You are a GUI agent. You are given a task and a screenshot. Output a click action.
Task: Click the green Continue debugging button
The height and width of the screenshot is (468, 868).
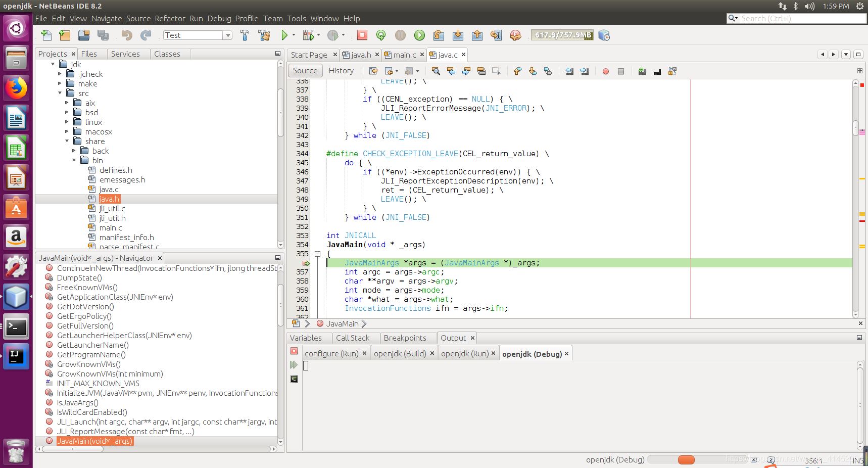(x=419, y=35)
